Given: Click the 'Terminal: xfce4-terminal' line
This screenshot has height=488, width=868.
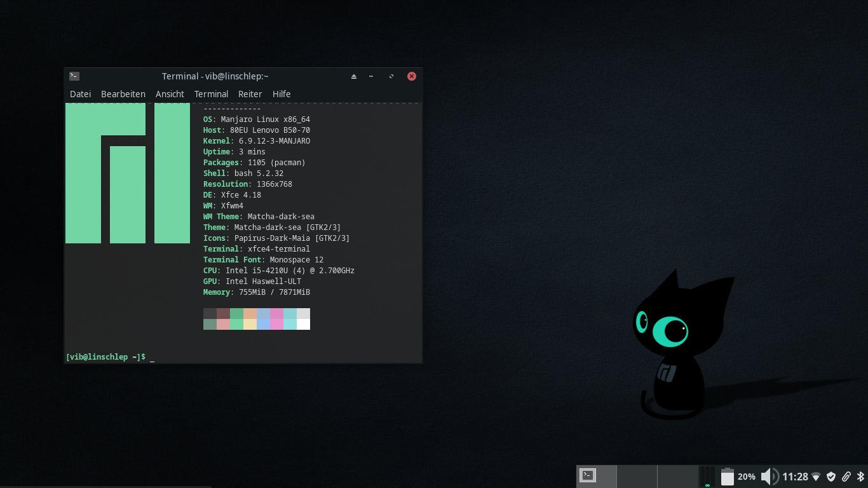Looking at the screenshot, I should pyautogui.click(x=257, y=249).
